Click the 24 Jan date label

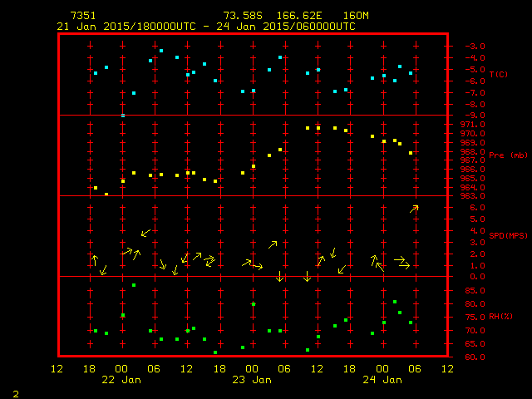pyautogui.click(x=382, y=380)
